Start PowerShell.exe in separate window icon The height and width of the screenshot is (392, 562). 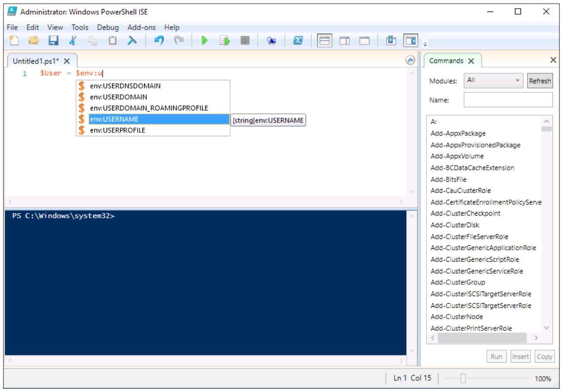298,40
